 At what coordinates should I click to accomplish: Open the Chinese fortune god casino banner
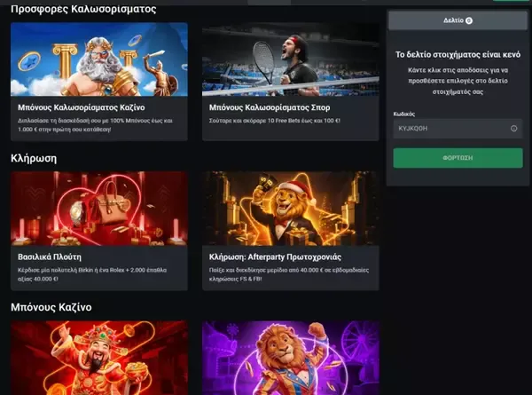99,358
